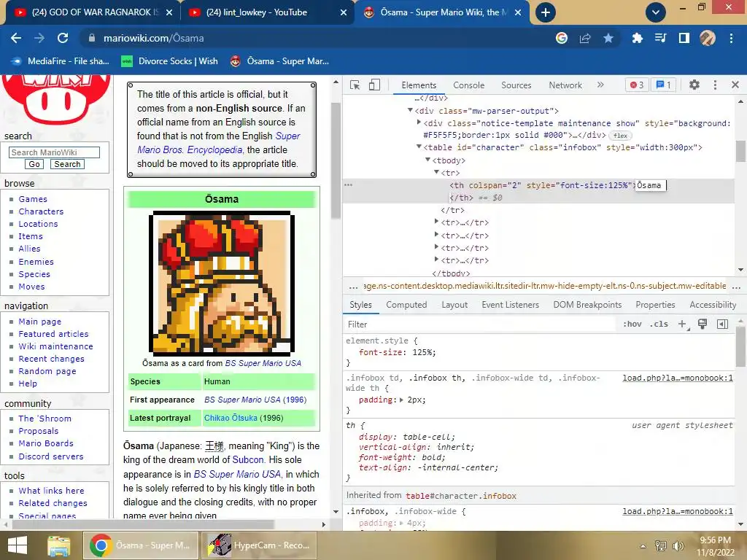Viewport: 747px width, 560px height.
Task: Switch to the GOD OF WAR RAGNAROK tab
Action: 94,12
